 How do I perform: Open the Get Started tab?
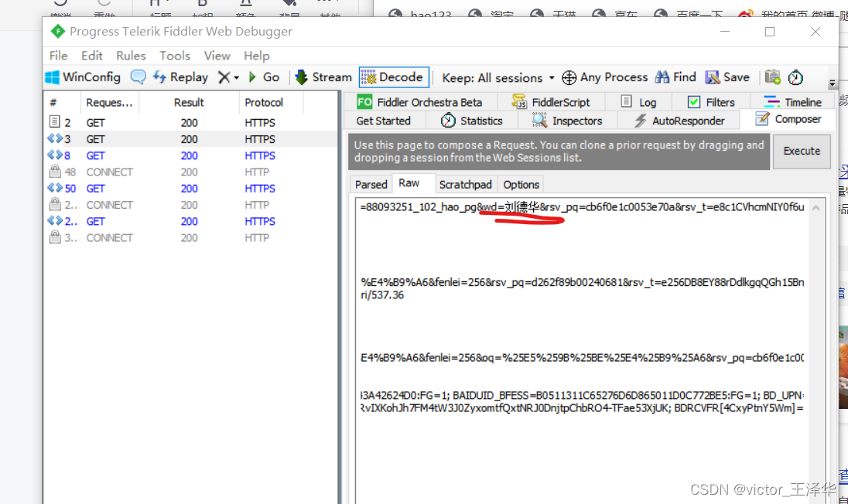(x=384, y=121)
